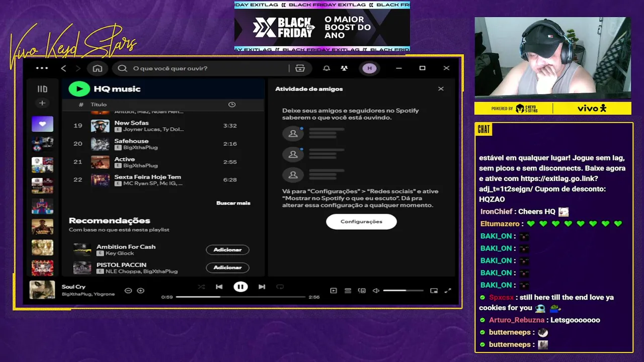
Task: Open the 'Soul Cry' now playing title
Action: [x=73, y=287]
